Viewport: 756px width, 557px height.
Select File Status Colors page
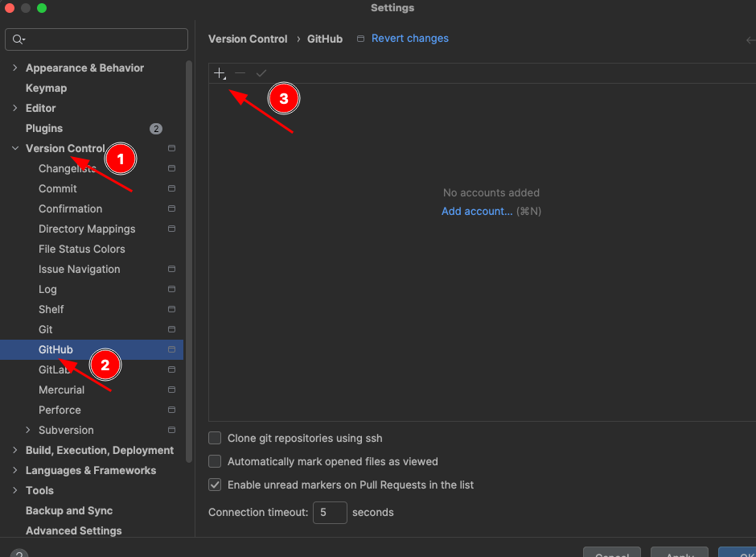(81, 249)
